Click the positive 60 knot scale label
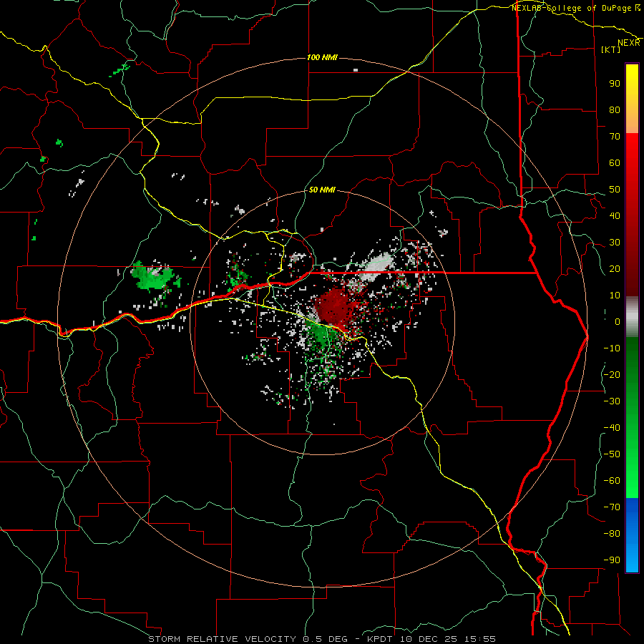The width and height of the screenshot is (644, 644). tap(615, 163)
